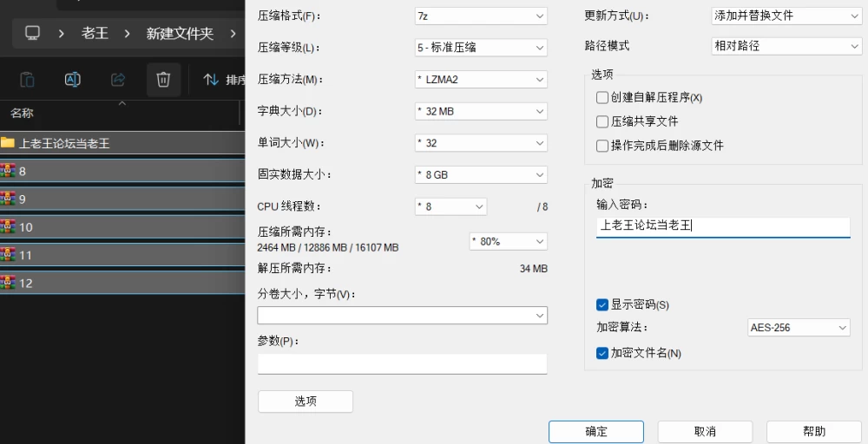Enable 创建自解压程序 checkbox
This screenshot has height=444, width=868.
pyautogui.click(x=602, y=98)
